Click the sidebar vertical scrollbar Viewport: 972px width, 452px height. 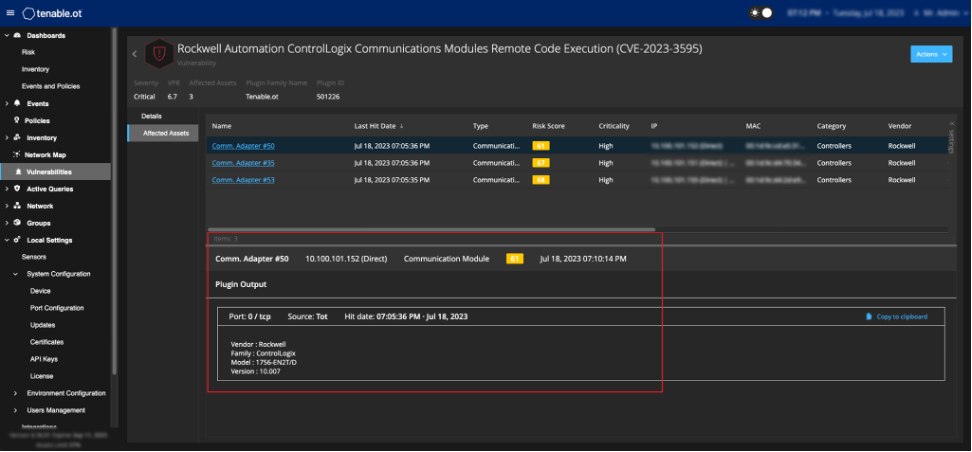tap(114, 202)
